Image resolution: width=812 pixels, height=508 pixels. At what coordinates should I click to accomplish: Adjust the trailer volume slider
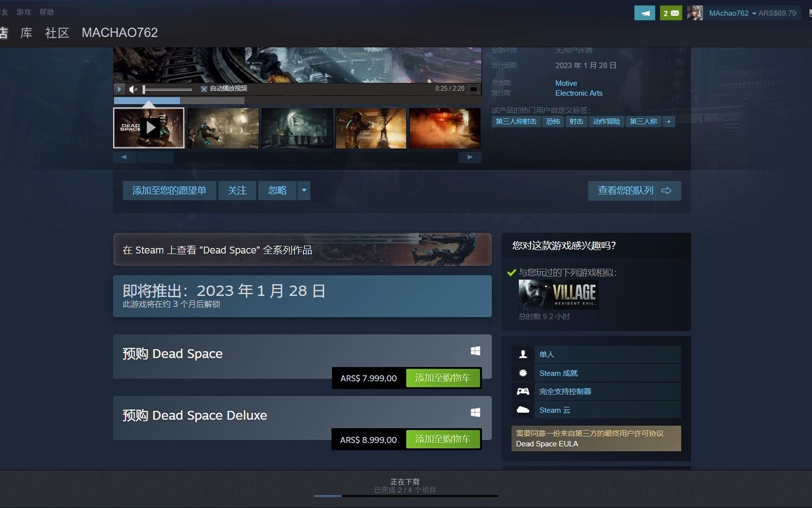pyautogui.click(x=167, y=90)
